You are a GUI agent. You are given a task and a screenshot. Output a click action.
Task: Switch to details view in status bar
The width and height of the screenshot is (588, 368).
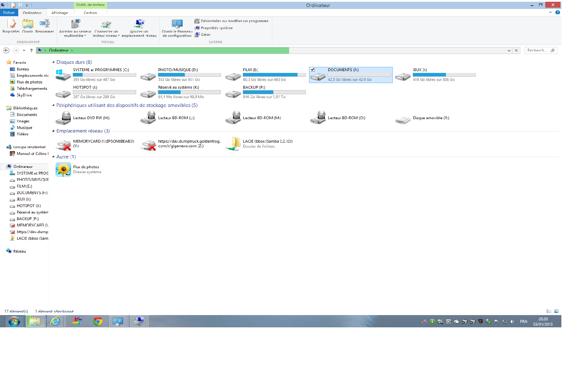pyautogui.click(x=548, y=311)
